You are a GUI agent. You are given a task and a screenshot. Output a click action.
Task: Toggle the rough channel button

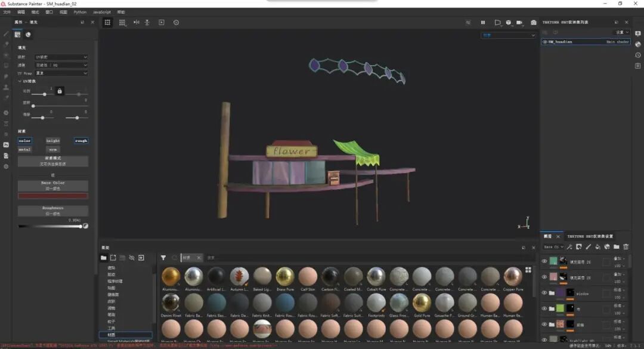[x=81, y=141]
